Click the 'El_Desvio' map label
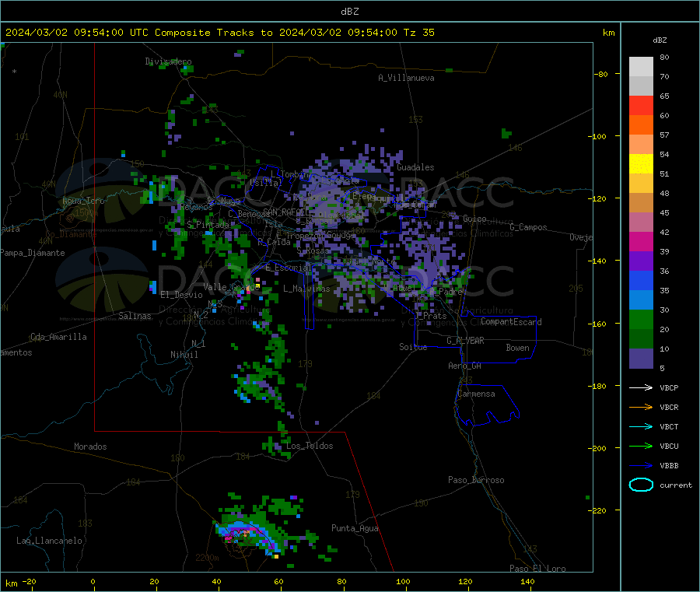Image resolution: width=700 pixels, height=592 pixels. [182, 295]
